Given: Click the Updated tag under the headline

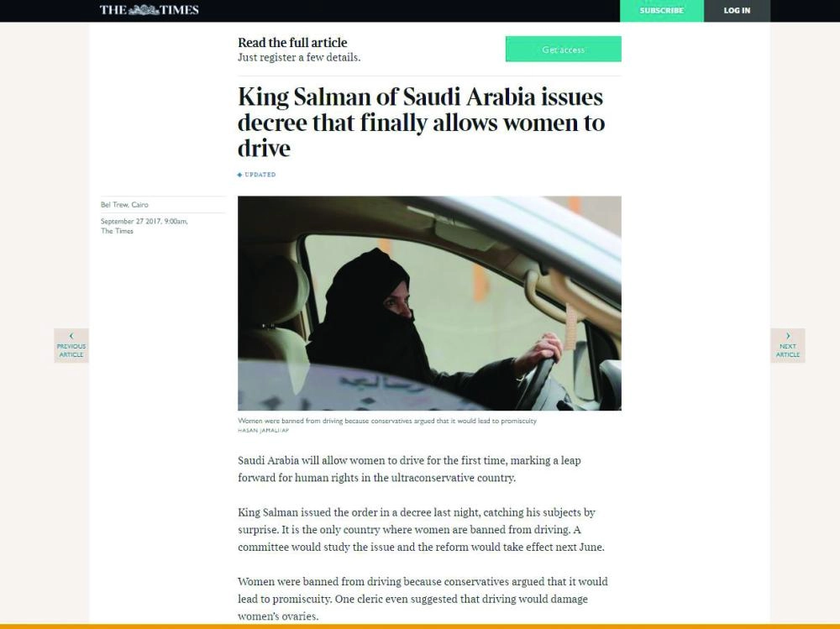Looking at the screenshot, I should tap(256, 175).
